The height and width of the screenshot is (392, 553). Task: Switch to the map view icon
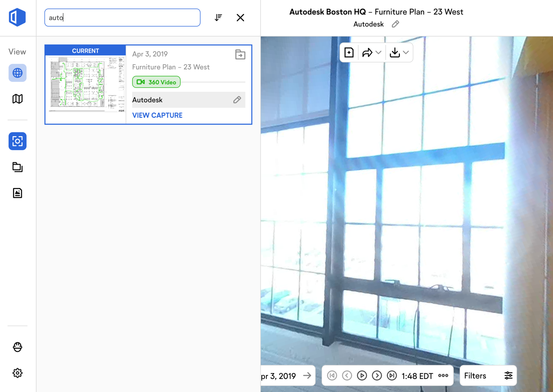click(17, 99)
